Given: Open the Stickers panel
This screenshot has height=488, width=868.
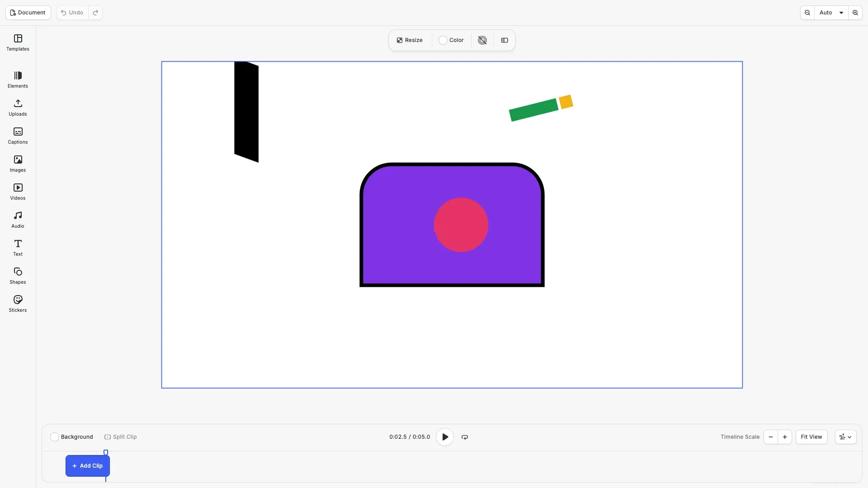Looking at the screenshot, I should [18, 304].
